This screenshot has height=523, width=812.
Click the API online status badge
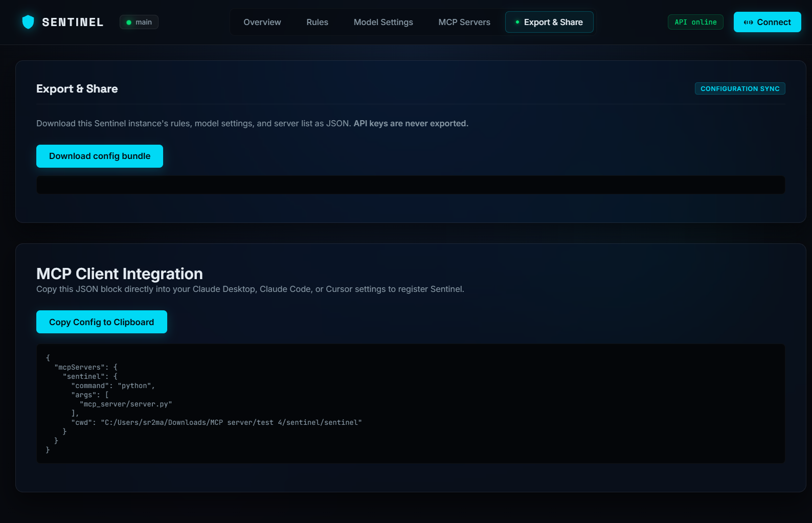pos(695,22)
